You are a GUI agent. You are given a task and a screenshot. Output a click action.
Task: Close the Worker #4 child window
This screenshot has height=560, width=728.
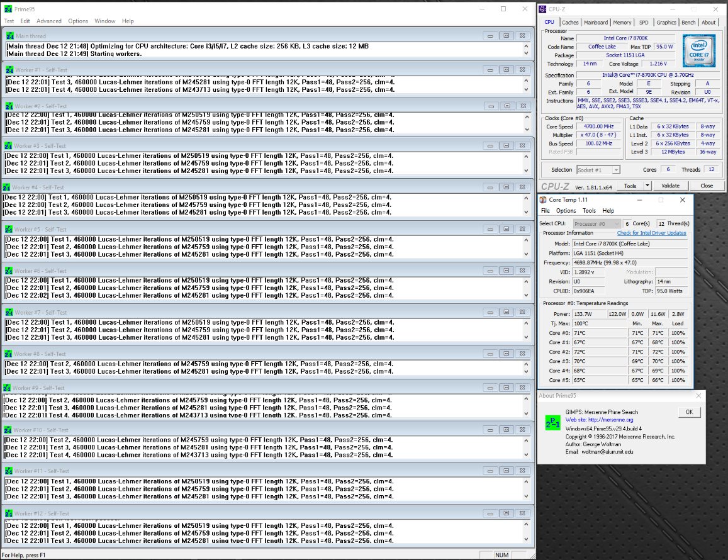point(522,187)
